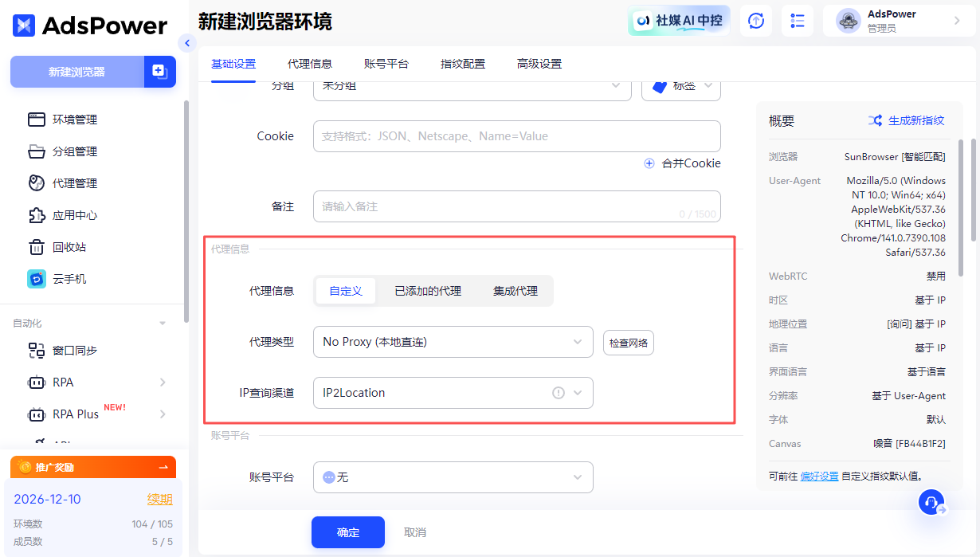
Task: Open the IP2Location query channel dropdown
Action: tap(453, 393)
